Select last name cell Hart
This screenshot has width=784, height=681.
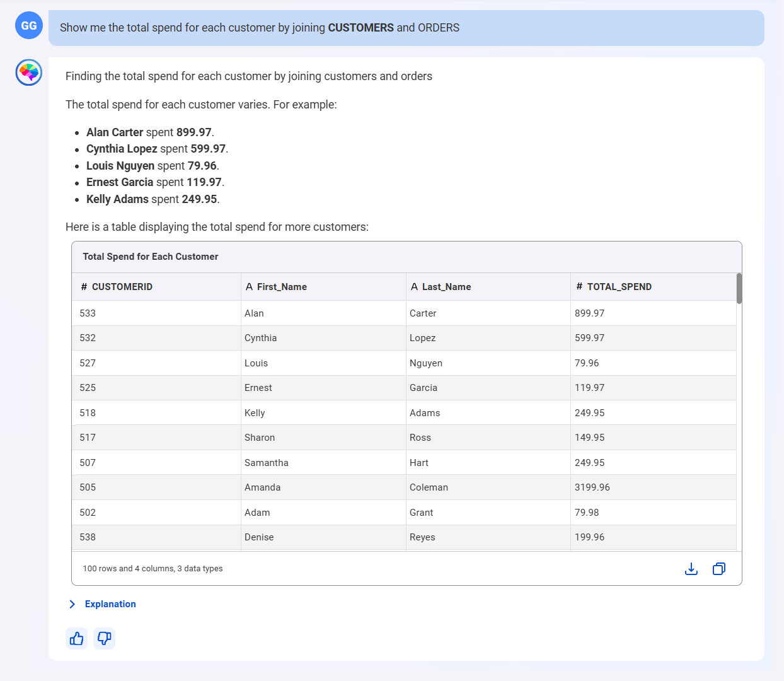coord(488,463)
